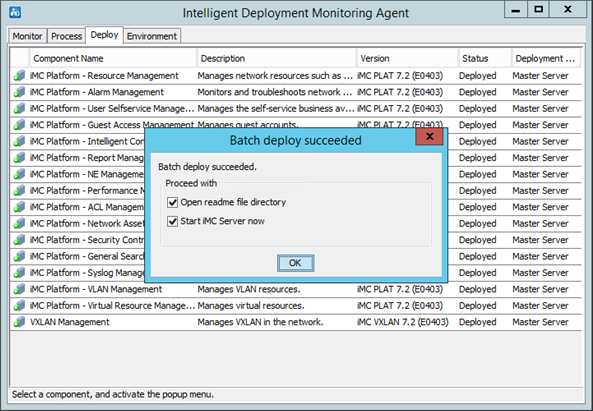Select 'iMC Platform - Virtual Resource Manage...' row

point(296,306)
